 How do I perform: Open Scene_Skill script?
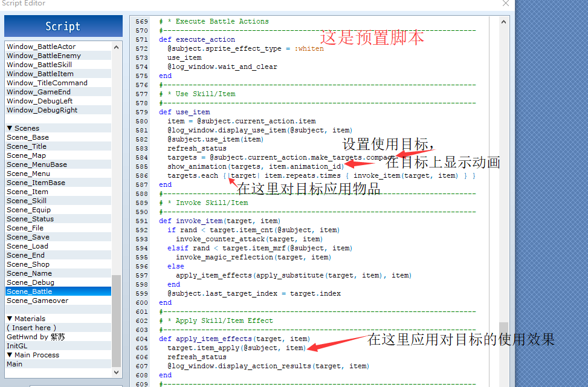coord(59,201)
